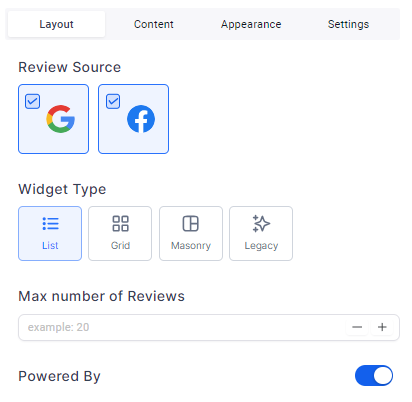
Task: Click the Review Source heading
Action: click(69, 67)
